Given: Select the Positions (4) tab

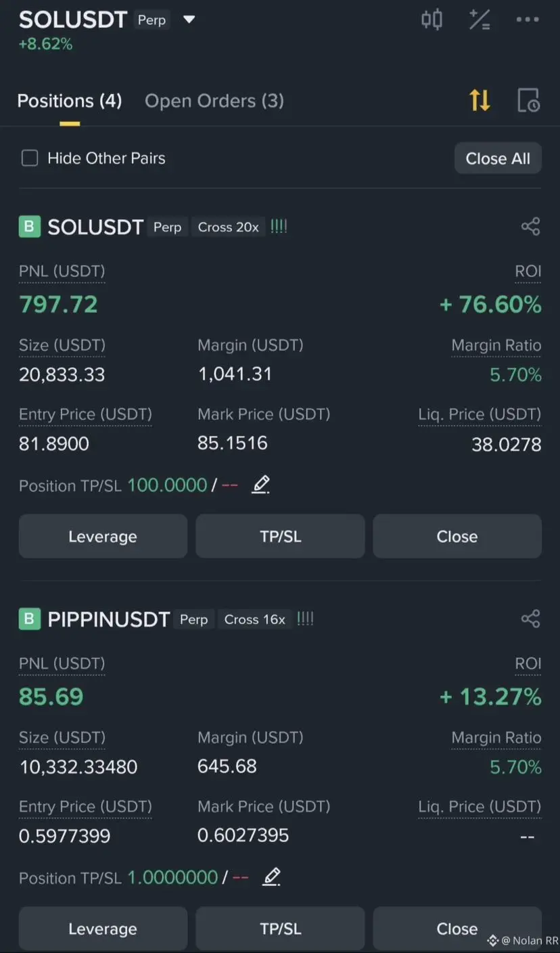Looking at the screenshot, I should click(x=70, y=101).
